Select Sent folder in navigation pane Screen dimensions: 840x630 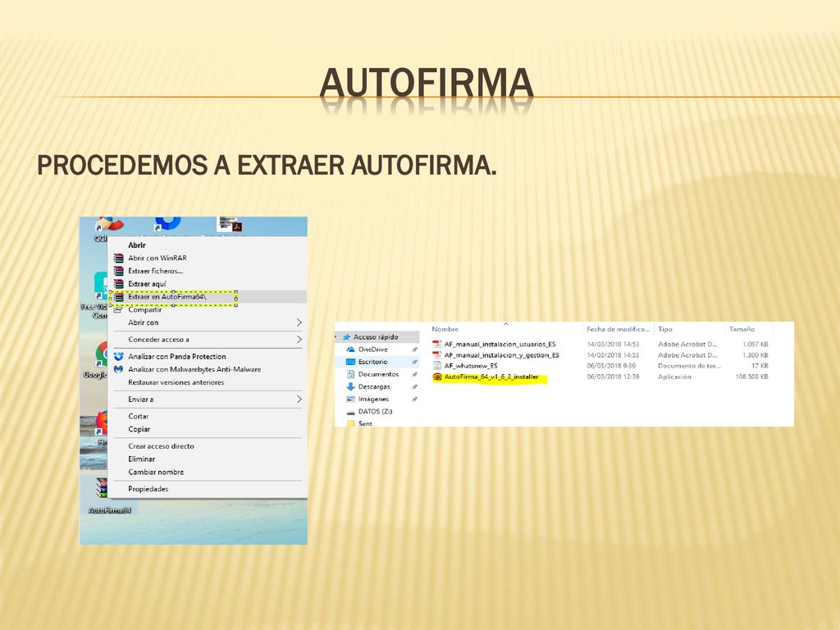[365, 423]
